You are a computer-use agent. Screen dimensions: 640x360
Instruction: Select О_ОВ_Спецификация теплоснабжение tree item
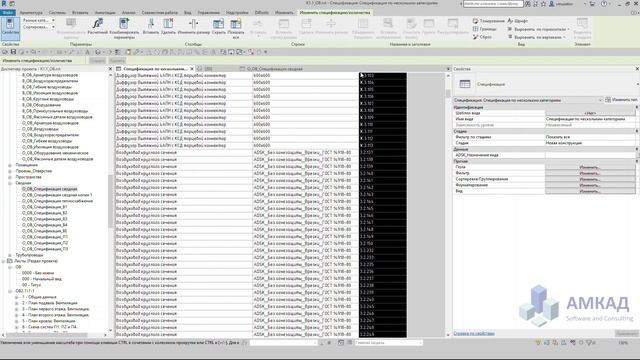(58, 201)
